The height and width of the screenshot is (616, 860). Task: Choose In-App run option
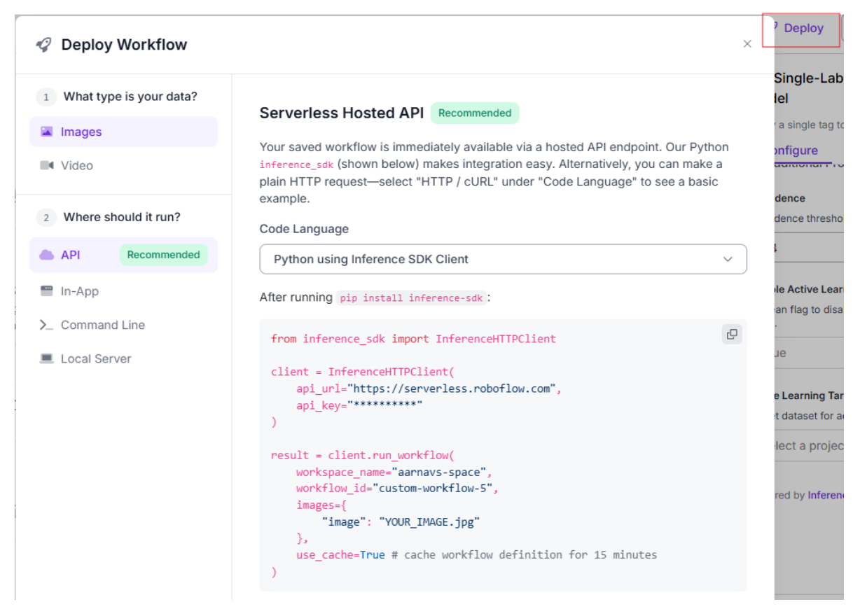(123, 291)
